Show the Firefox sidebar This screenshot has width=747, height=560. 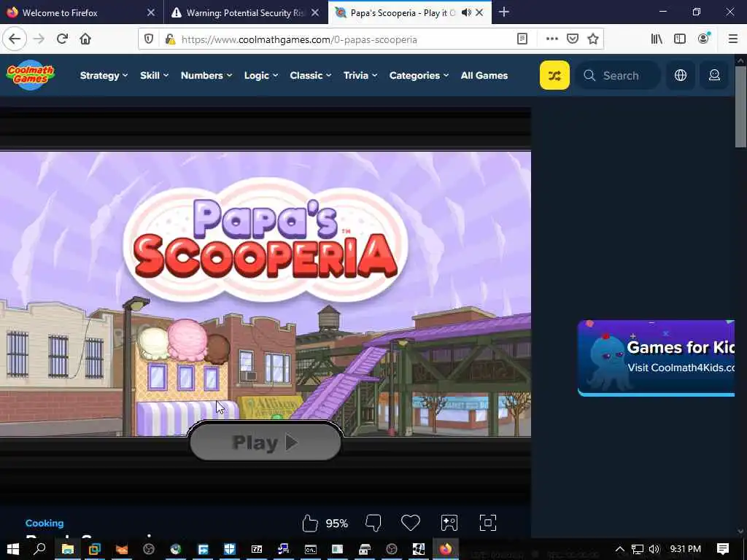click(680, 39)
